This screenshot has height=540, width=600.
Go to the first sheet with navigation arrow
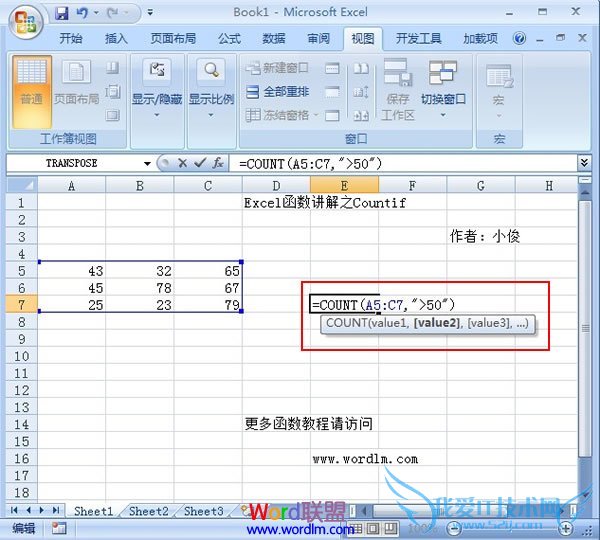[14, 510]
